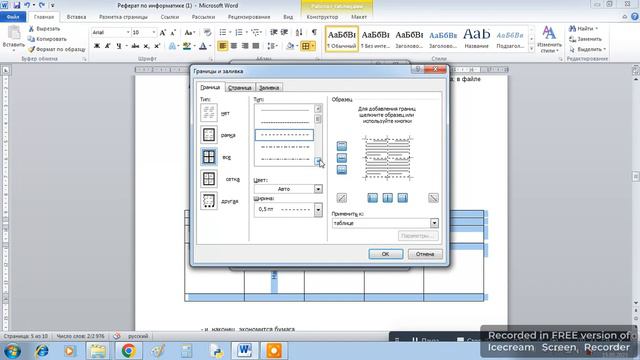Click the text highlight color icon
Viewport: 640px width, 360px height.
coord(187,46)
